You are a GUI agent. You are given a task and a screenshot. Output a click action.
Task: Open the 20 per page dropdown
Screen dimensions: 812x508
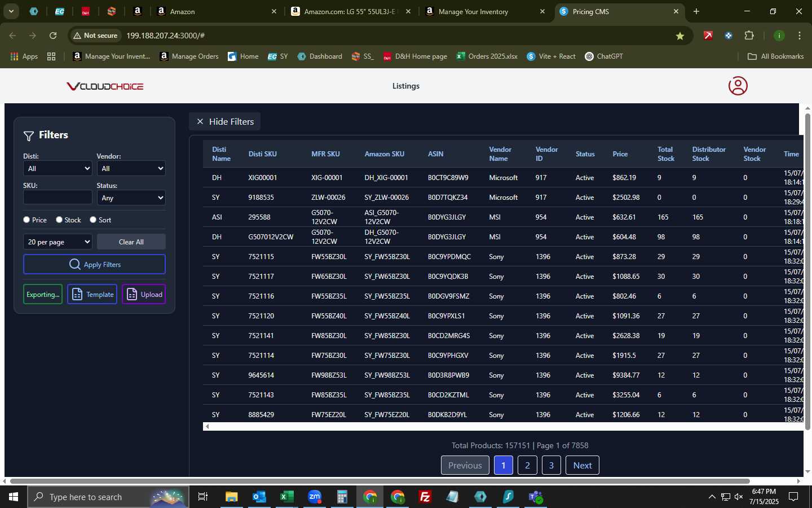[58, 242]
